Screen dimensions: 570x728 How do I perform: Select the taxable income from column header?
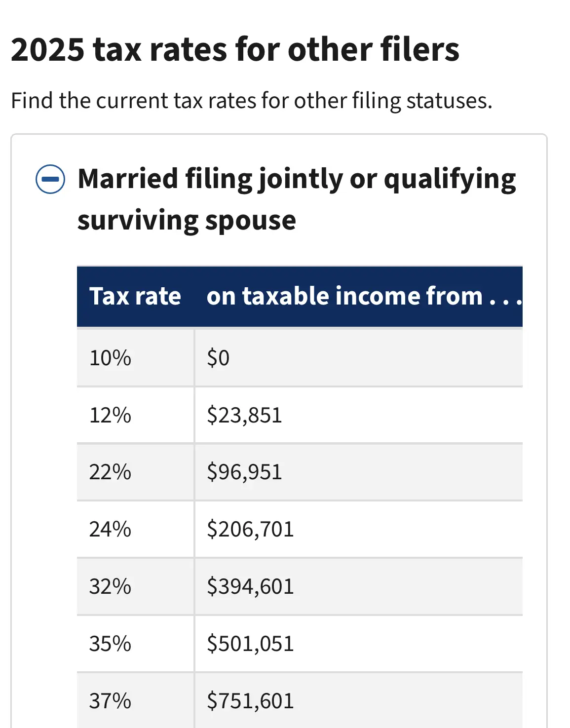[359, 297]
